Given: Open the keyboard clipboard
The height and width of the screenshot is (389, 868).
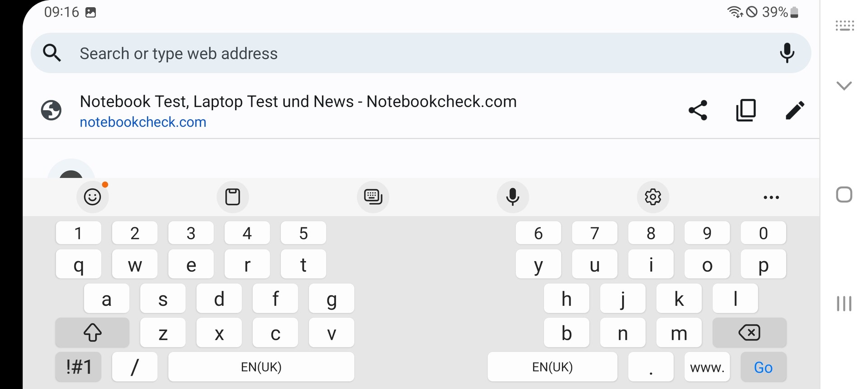Looking at the screenshot, I should click(x=233, y=197).
